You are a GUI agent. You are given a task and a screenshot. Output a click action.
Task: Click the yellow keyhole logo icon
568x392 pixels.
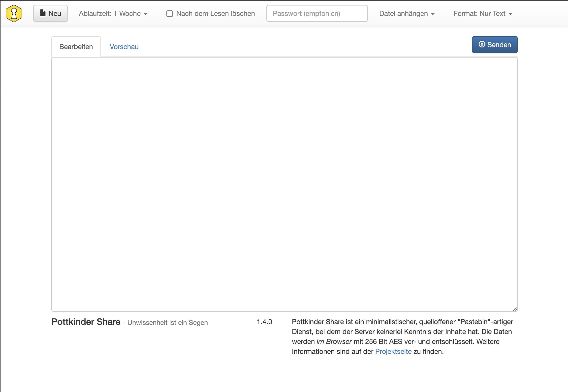(x=14, y=13)
